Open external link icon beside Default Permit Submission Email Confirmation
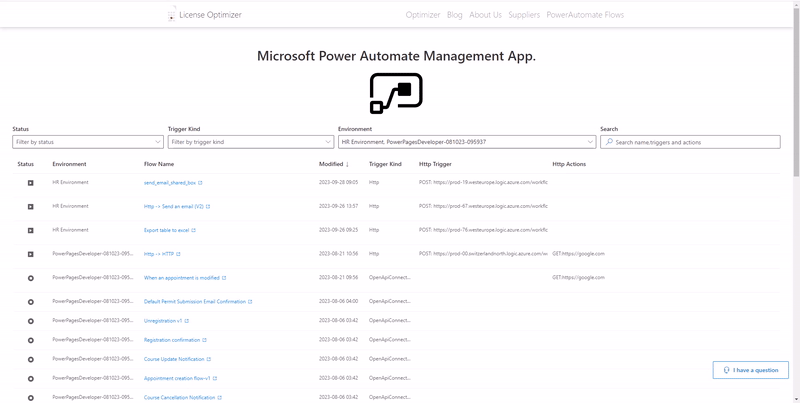 pyautogui.click(x=250, y=301)
